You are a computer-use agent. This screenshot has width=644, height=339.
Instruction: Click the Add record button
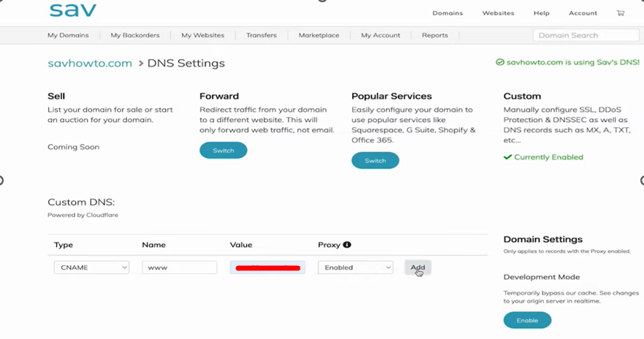pyautogui.click(x=417, y=267)
